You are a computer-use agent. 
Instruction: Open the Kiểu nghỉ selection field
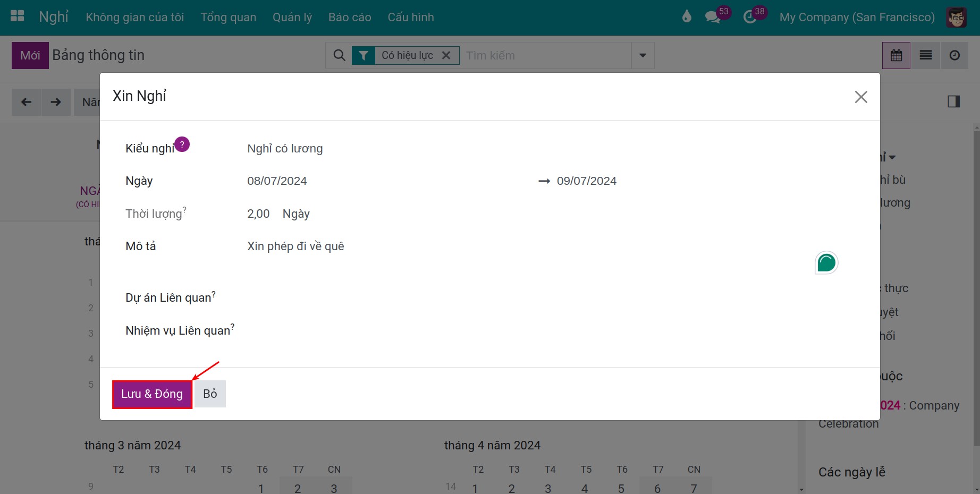coord(550,149)
